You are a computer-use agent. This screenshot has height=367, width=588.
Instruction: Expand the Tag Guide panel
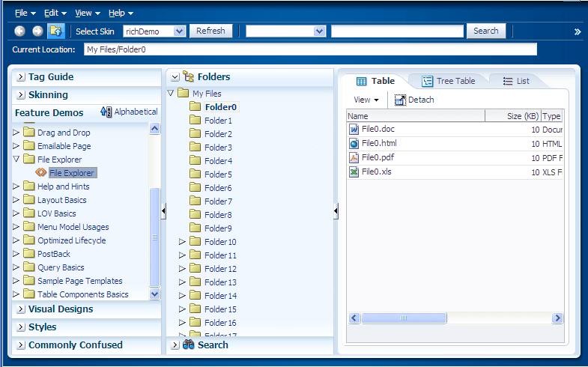tap(21, 77)
